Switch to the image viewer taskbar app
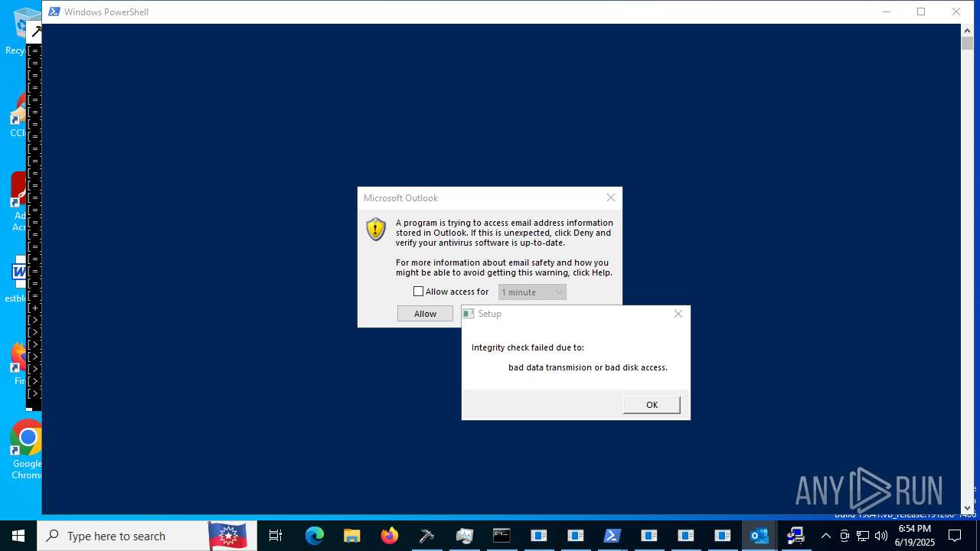This screenshot has height=551, width=980. (464, 536)
